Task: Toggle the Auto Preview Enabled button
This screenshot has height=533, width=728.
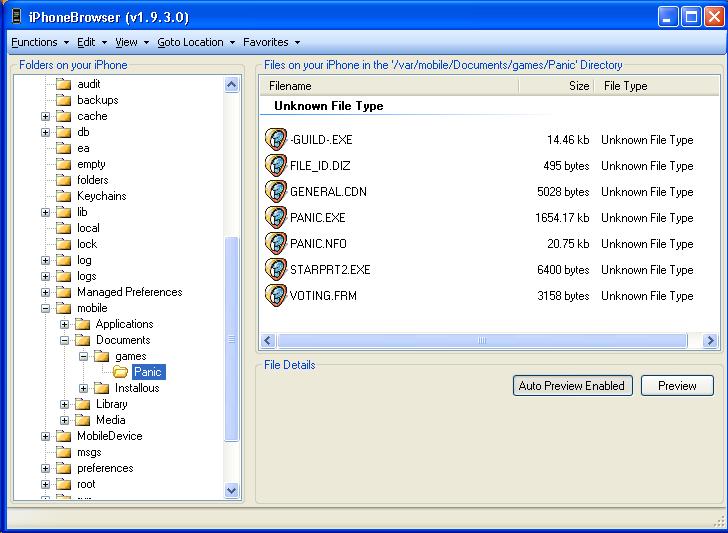Action: [571, 386]
